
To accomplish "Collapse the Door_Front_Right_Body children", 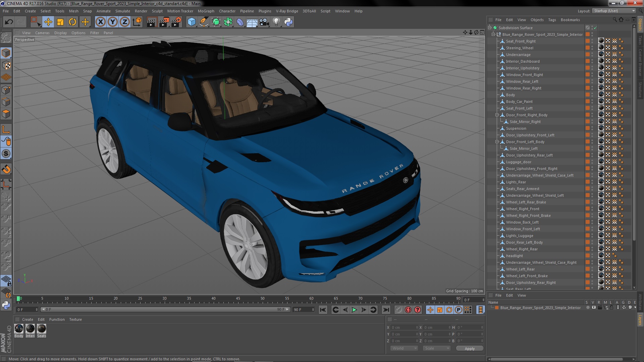I will point(497,115).
